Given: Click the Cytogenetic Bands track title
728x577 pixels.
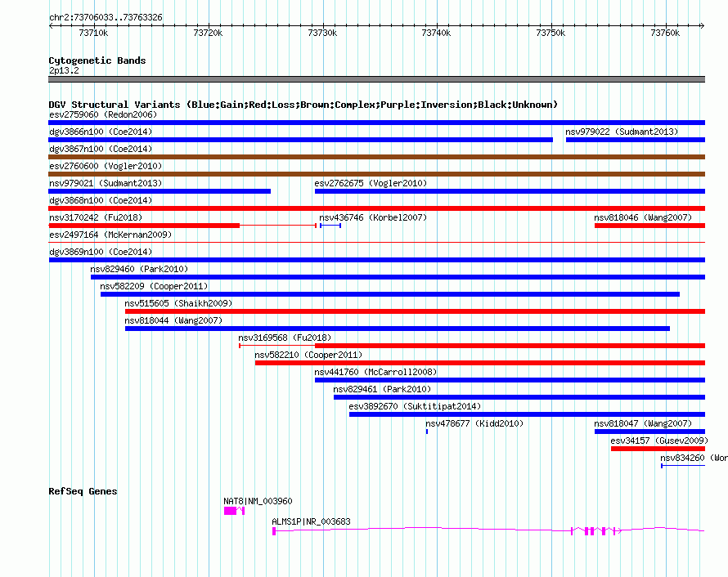Looking at the screenshot, I should coord(97,60).
